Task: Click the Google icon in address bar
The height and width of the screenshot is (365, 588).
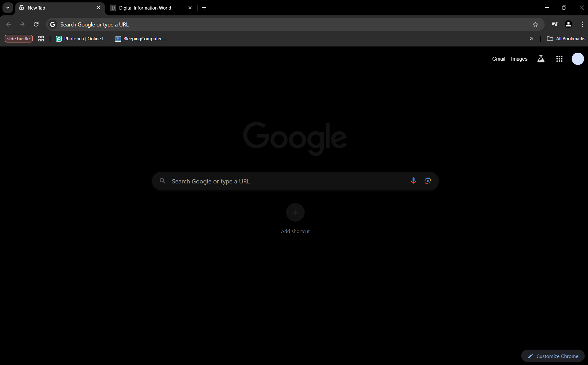Action: 53,24
